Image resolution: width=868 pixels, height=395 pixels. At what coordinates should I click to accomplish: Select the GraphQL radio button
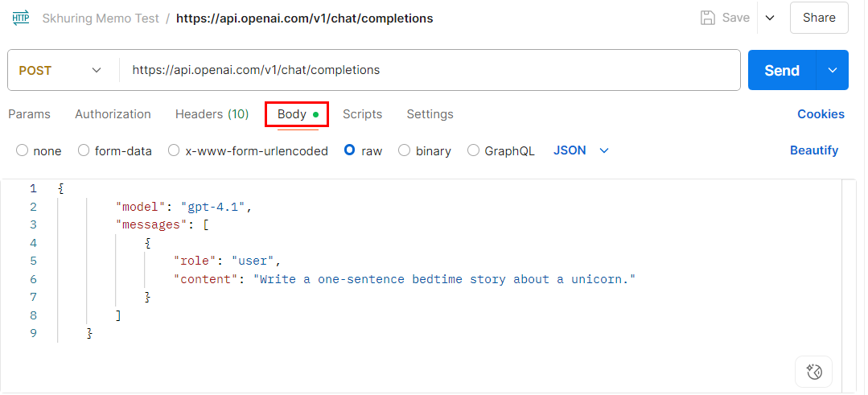click(473, 150)
